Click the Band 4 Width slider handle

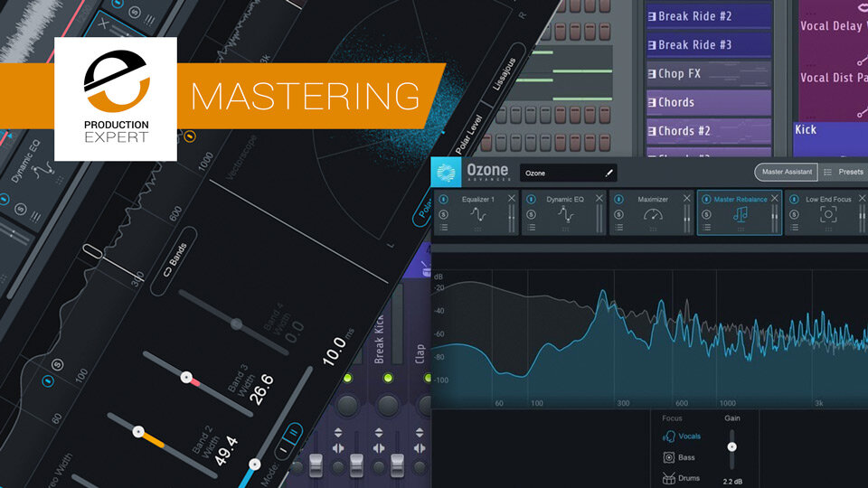(236, 324)
